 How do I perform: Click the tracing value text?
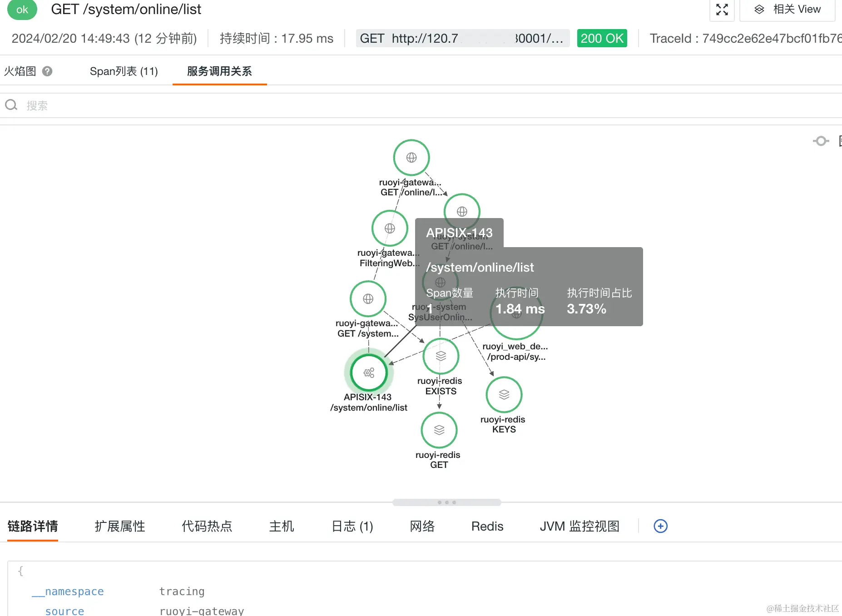pos(182,591)
